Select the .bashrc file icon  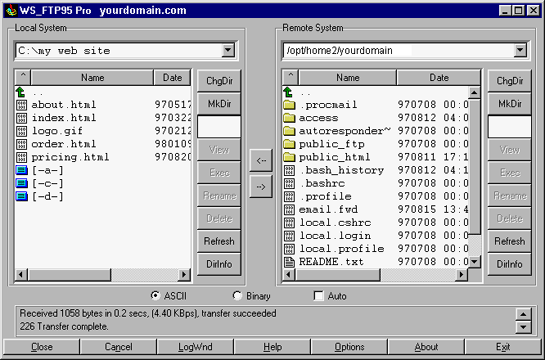point(289,183)
